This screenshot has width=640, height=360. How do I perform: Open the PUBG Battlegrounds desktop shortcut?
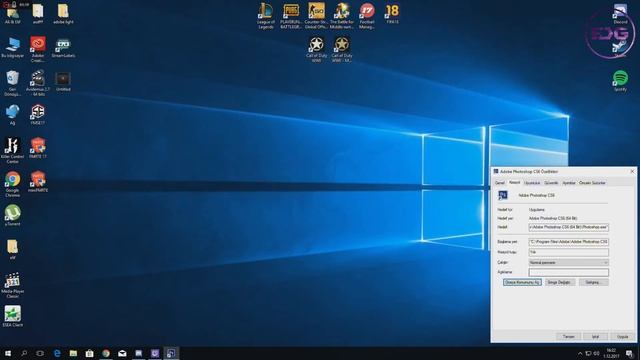pos(291,16)
